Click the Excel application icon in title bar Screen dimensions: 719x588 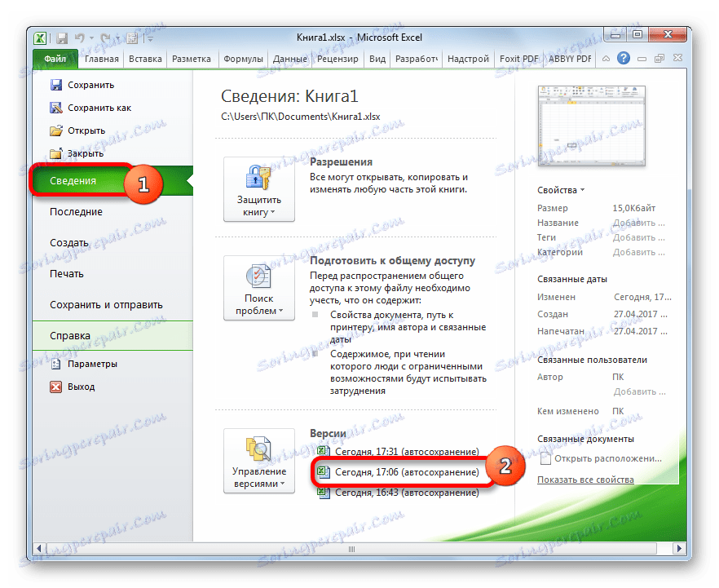tap(41, 38)
